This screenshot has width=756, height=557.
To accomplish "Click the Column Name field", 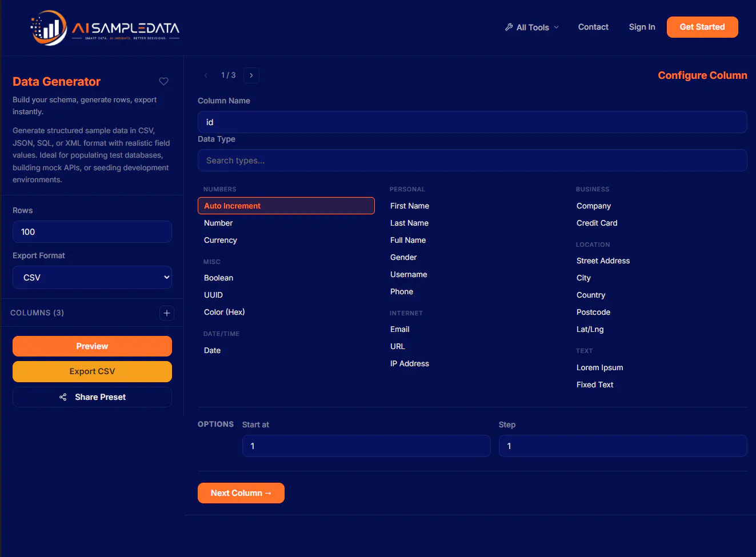I will tap(472, 122).
